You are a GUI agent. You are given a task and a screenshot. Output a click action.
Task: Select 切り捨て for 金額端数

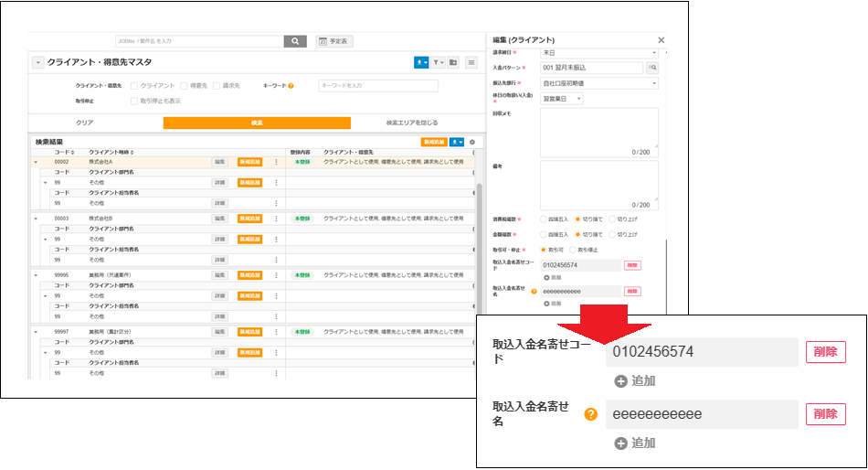point(577,234)
